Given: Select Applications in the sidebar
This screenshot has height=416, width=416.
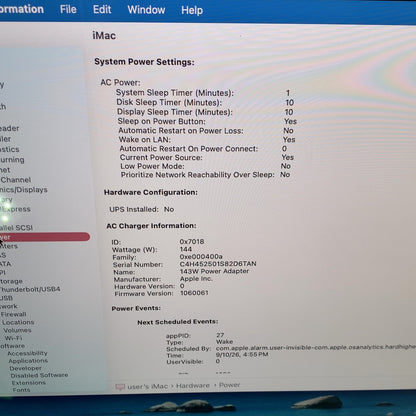Looking at the screenshot, I should click(28, 361).
